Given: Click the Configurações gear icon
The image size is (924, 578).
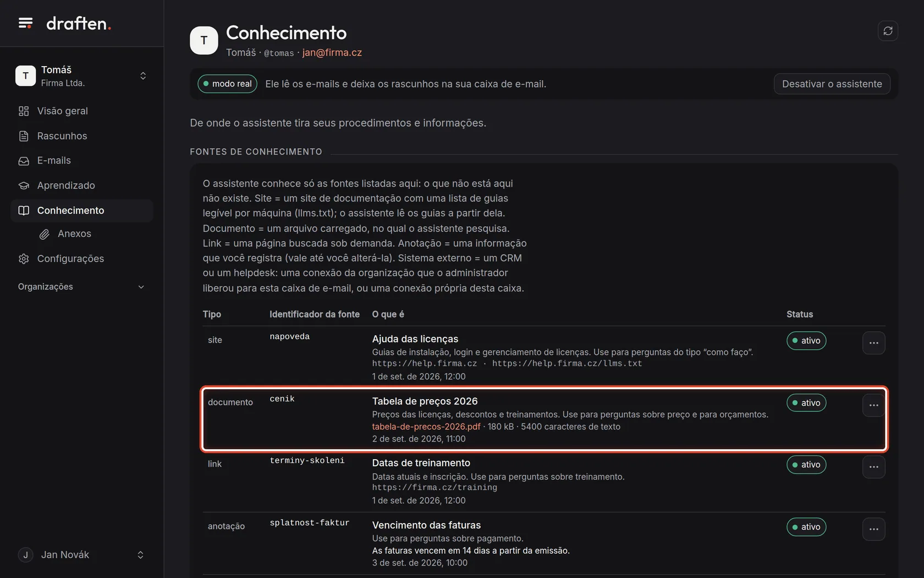Looking at the screenshot, I should pyautogui.click(x=24, y=259).
